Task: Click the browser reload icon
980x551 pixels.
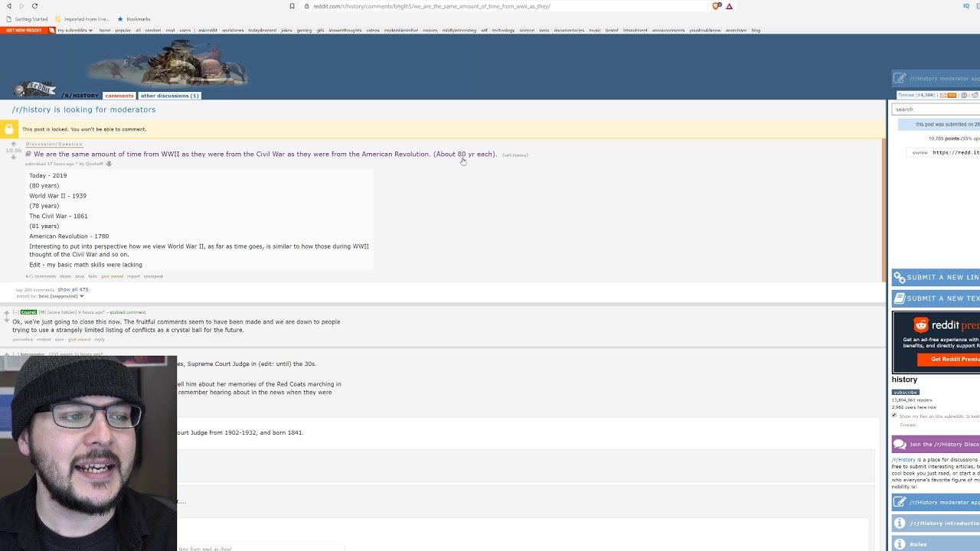Action: (34, 6)
